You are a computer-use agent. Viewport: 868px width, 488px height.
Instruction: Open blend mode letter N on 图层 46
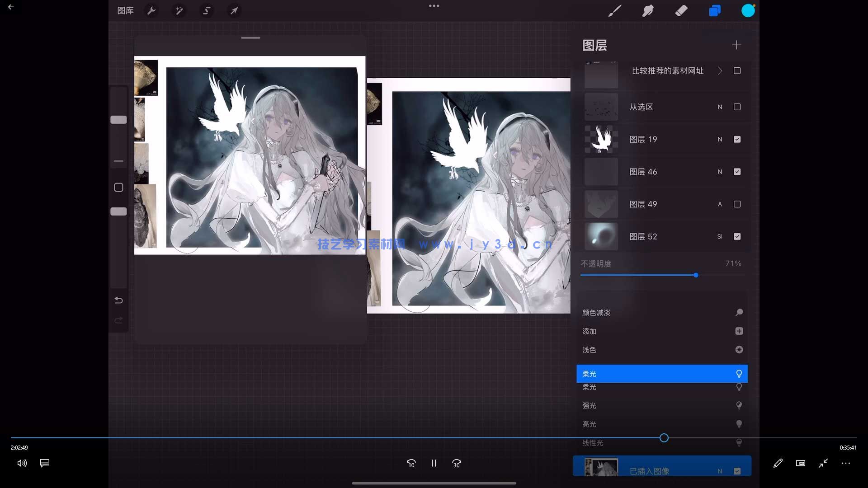(720, 172)
